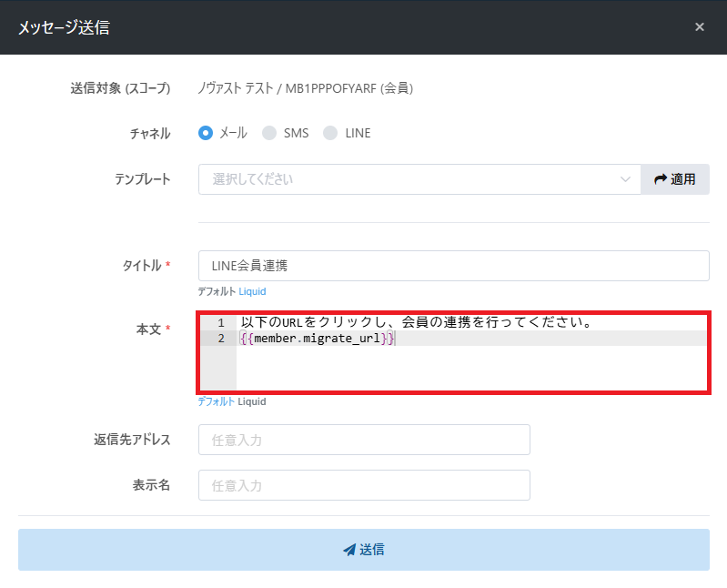
Task: Click Liquid link below the title field
Action: pos(253,292)
